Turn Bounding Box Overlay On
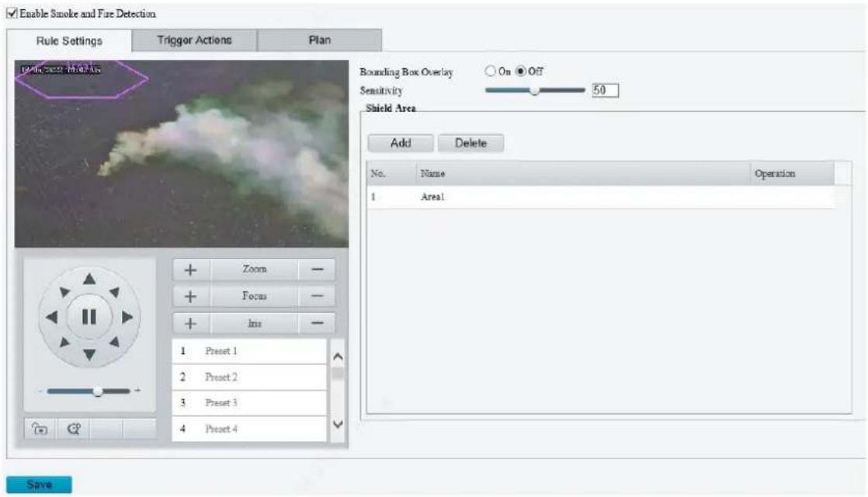The width and height of the screenshot is (868, 497). tap(490, 71)
